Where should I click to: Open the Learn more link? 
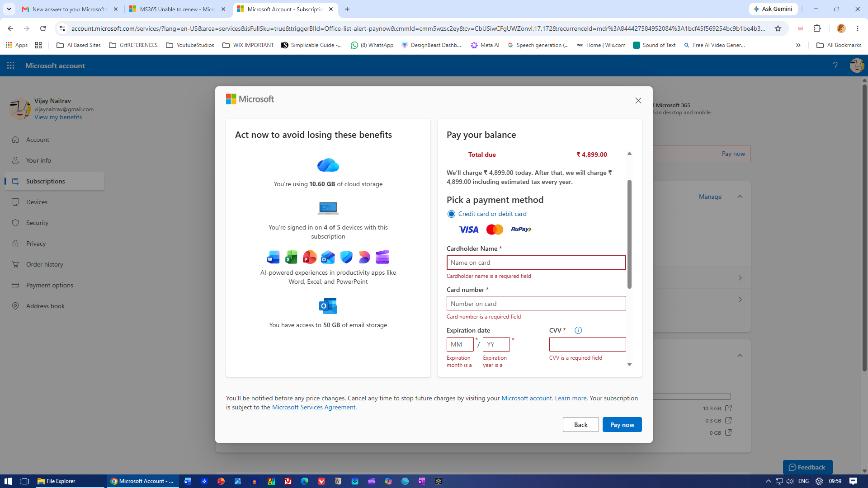[x=571, y=398]
